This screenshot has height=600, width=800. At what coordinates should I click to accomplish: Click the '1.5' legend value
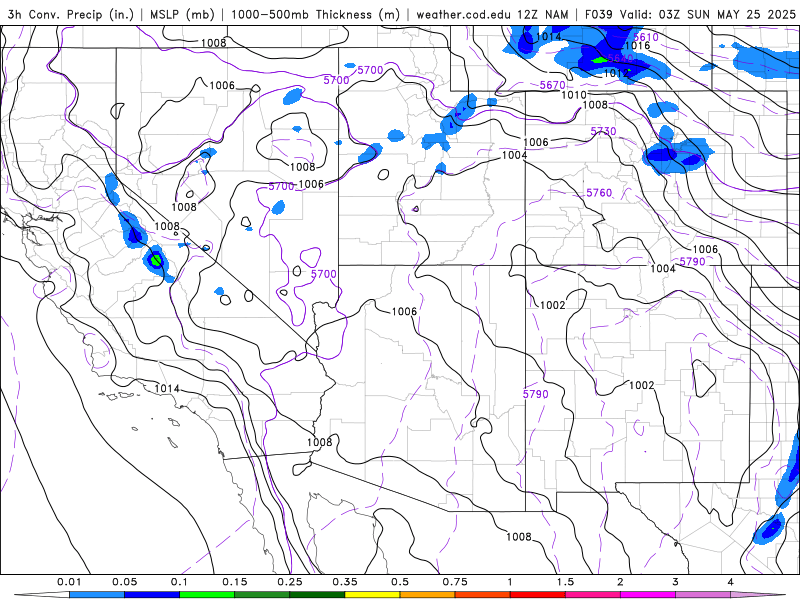coord(565,582)
